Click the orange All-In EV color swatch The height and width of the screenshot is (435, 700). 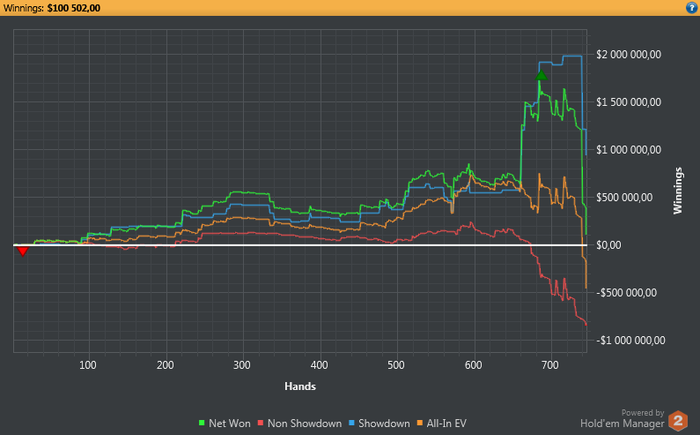[x=419, y=422]
